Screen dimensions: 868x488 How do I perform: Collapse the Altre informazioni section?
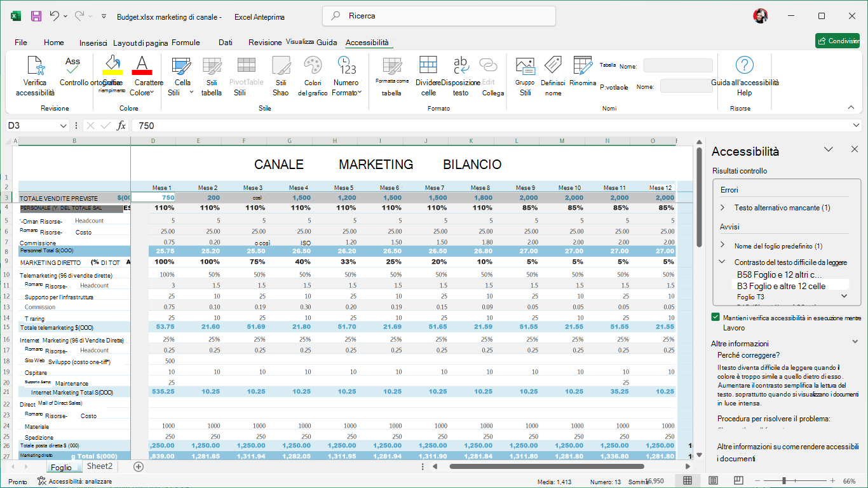855,342
